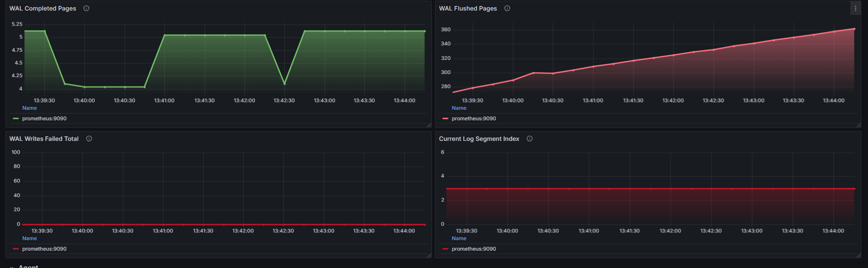Click the 13:42:30 dip point in WAL Completed Pages
The width and height of the screenshot is (868, 268).
[x=285, y=84]
